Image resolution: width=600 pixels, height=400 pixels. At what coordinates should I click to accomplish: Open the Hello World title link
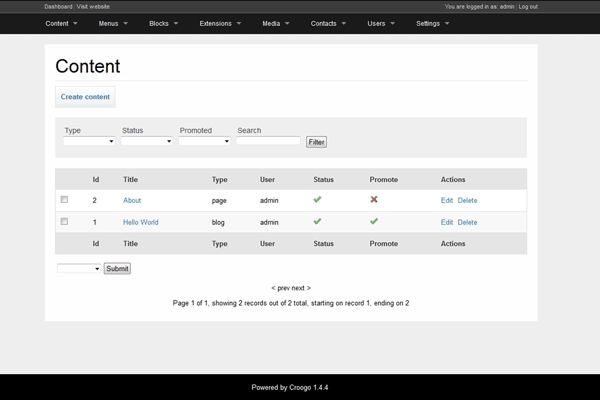coord(140,223)
